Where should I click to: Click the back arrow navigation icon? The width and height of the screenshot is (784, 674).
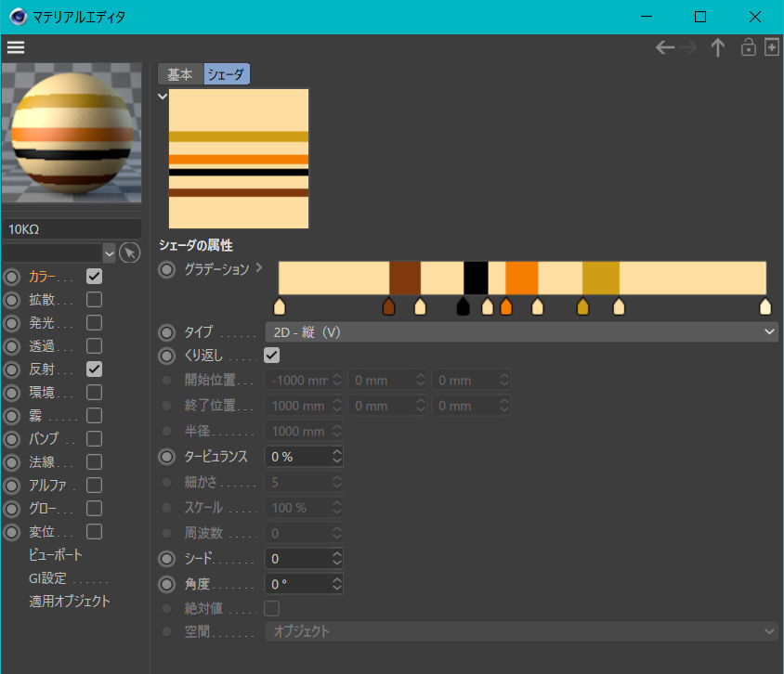coord(664,48)
